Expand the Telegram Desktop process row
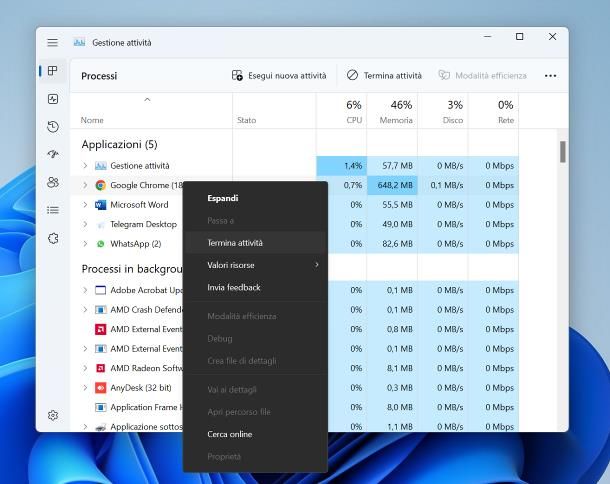 (x=85, y=224)
